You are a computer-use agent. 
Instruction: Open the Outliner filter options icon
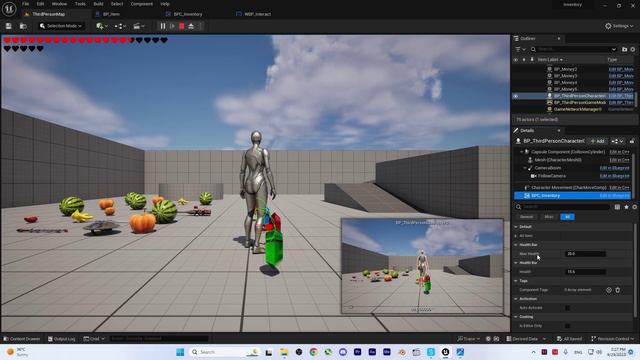[x=520, y=49]
